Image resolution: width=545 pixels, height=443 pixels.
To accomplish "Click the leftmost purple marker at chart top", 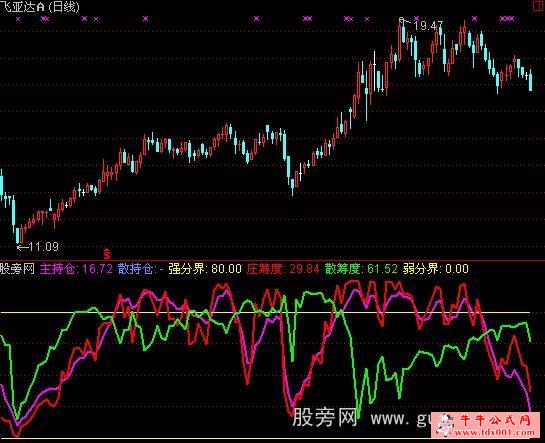I will [x=18, y=19].
